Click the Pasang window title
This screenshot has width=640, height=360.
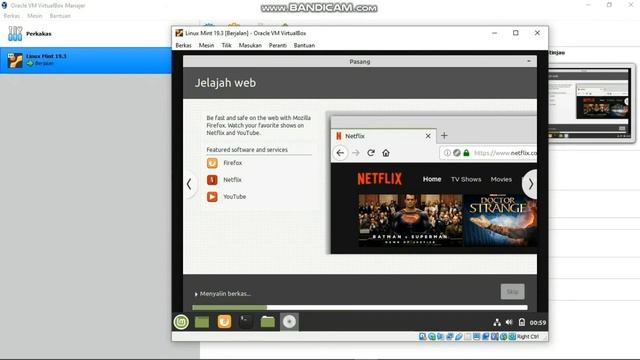pyautogui.click(x=360, y=62)
